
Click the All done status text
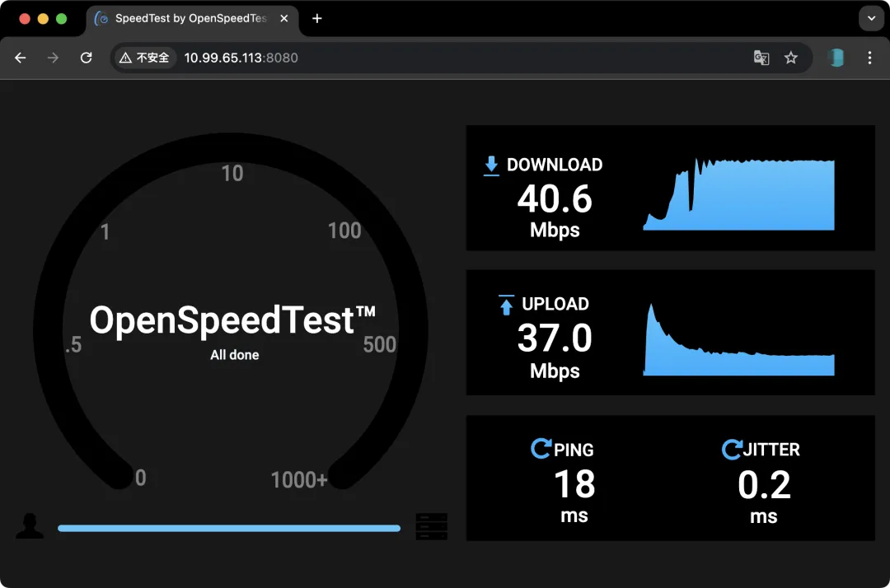point(234,355)
